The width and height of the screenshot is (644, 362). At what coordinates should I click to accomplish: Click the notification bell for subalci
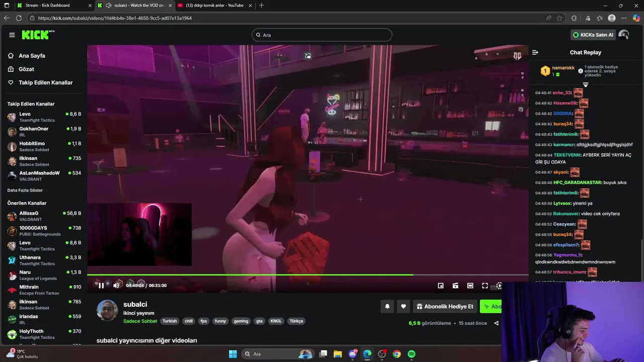387,306
